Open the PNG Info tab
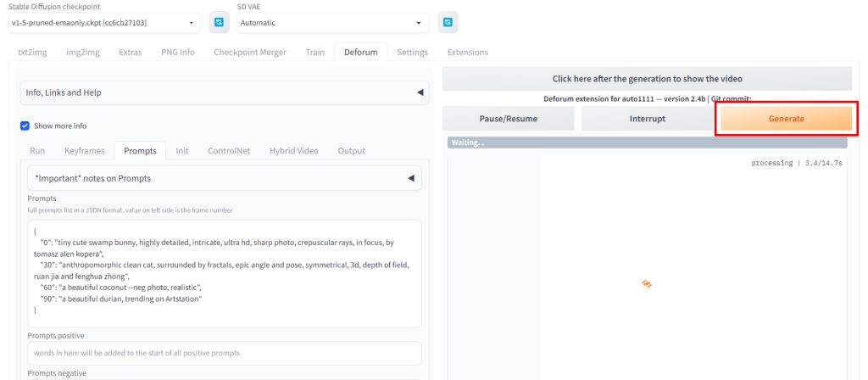Screen dimensions: 868x380 (x=178, y=52)
